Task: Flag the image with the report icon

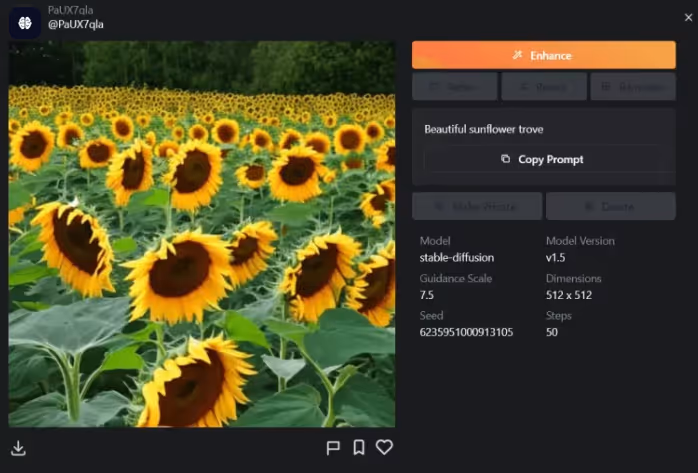Action: click(x=333, y=448)
